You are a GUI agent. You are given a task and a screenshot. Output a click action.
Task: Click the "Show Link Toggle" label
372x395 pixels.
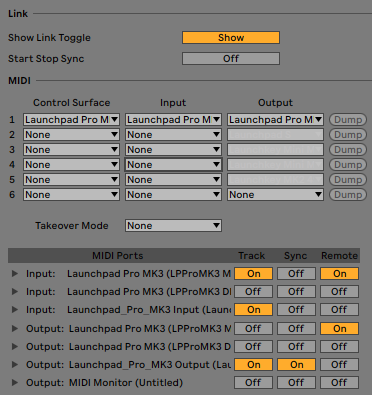pyautogui.click(x=49, y=38)
